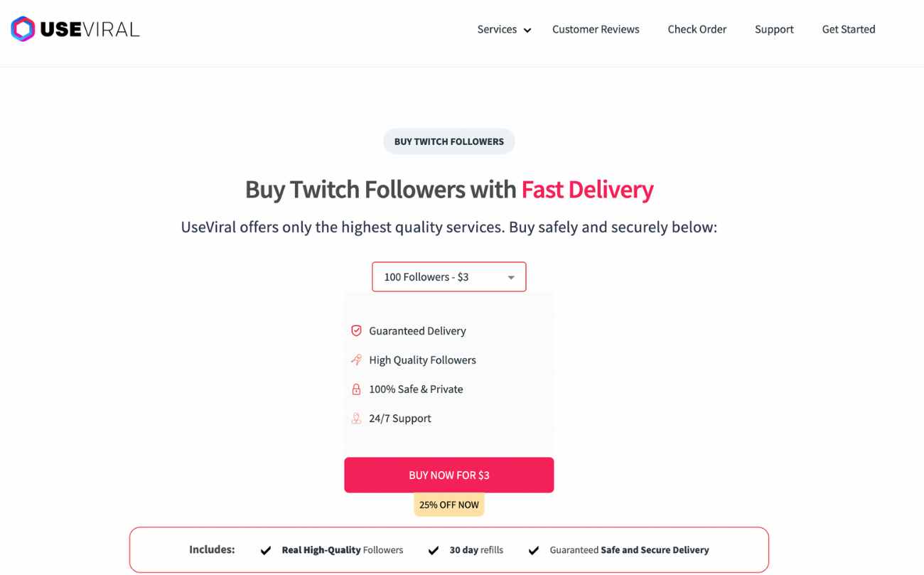Select Get Started in navigation
The image size is (924, 575).
[849, 29]
